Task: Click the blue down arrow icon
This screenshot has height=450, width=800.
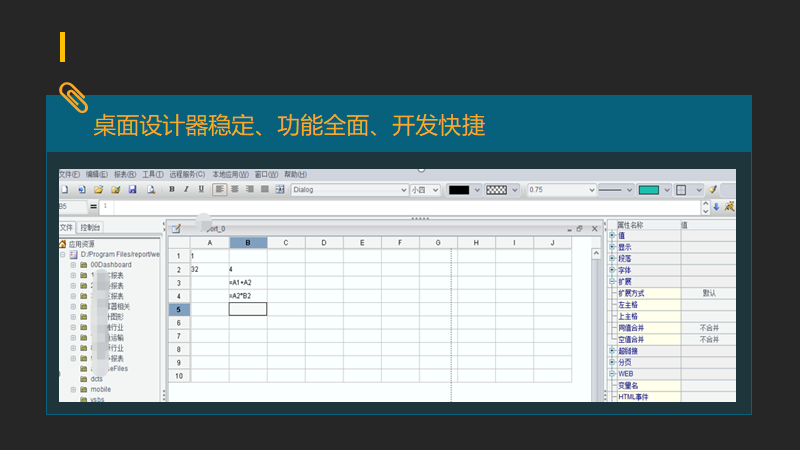Action: click(716, 207)
